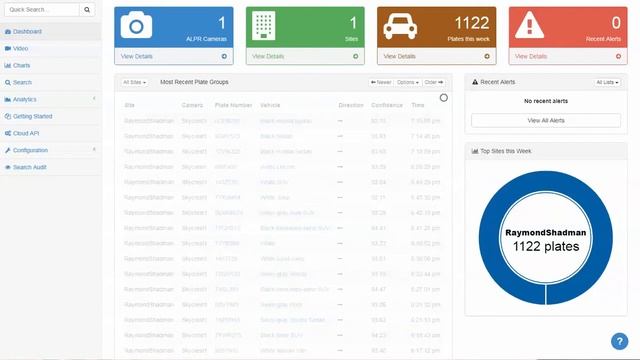Click the "1122 plates" label in the chart
The image size is (640, 360).
[x=546, y=247]
